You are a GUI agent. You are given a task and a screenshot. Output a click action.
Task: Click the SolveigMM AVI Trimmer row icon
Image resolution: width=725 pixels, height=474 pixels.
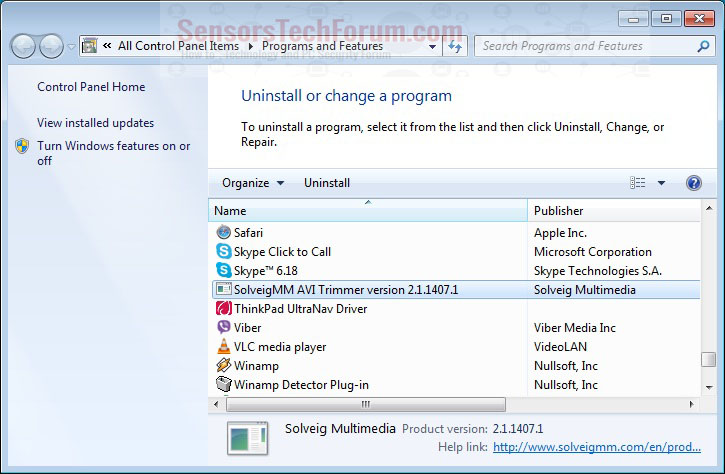point(224,289)
